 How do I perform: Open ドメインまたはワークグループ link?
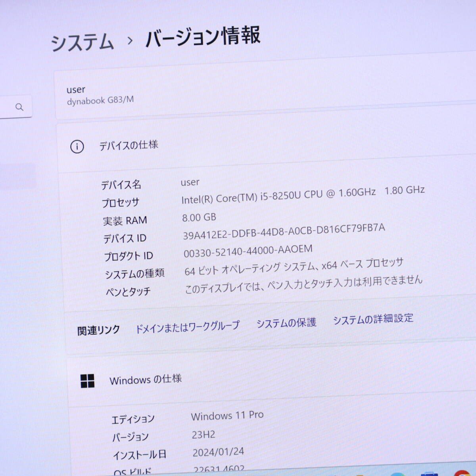(x=188, y=327)
